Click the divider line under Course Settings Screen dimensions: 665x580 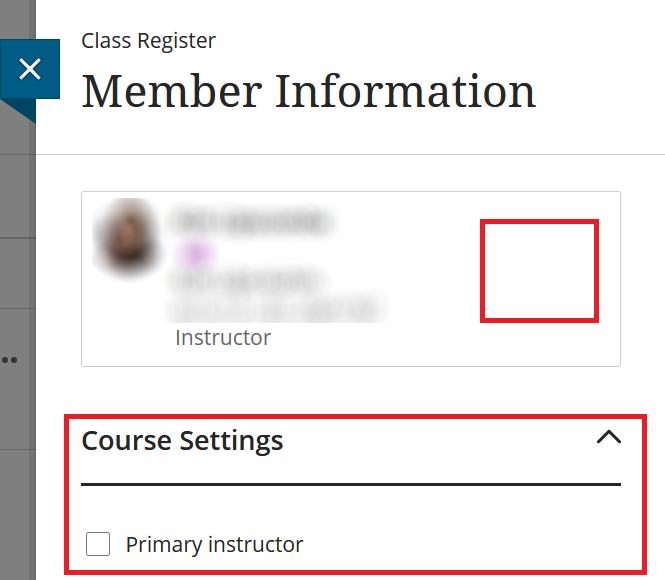(350, 485)
